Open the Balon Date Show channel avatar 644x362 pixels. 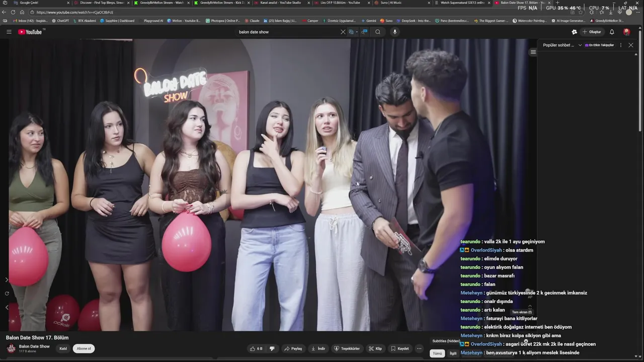11,348
